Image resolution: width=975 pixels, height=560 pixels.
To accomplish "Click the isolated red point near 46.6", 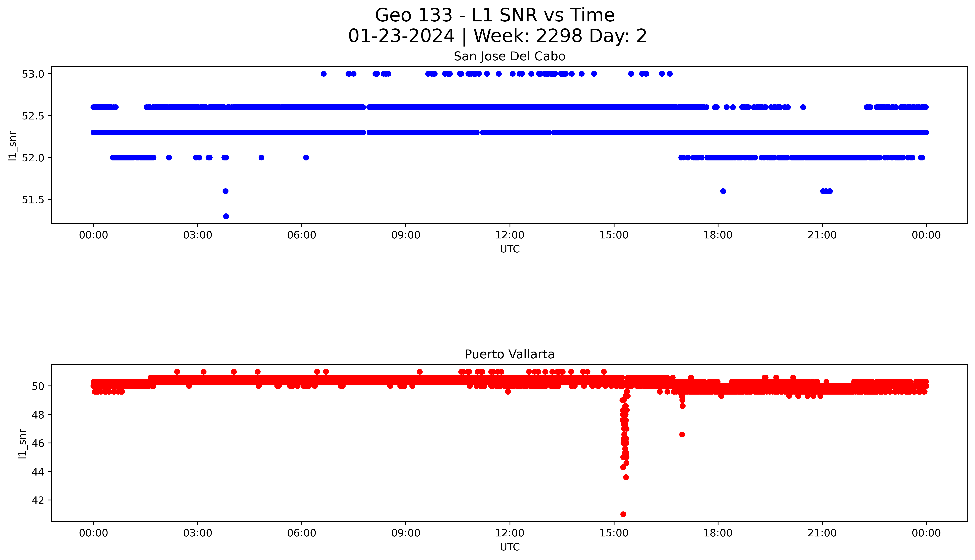I will coord(682,435).
